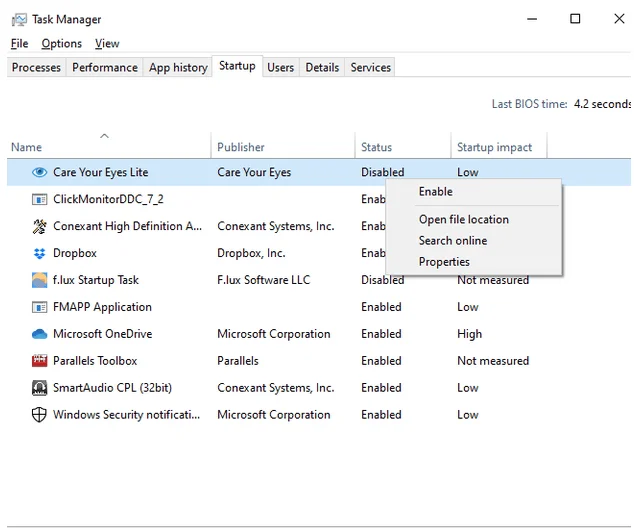Click the Not measured value for Parallels Toolbox
634x528 pixels.
point(493,361)
